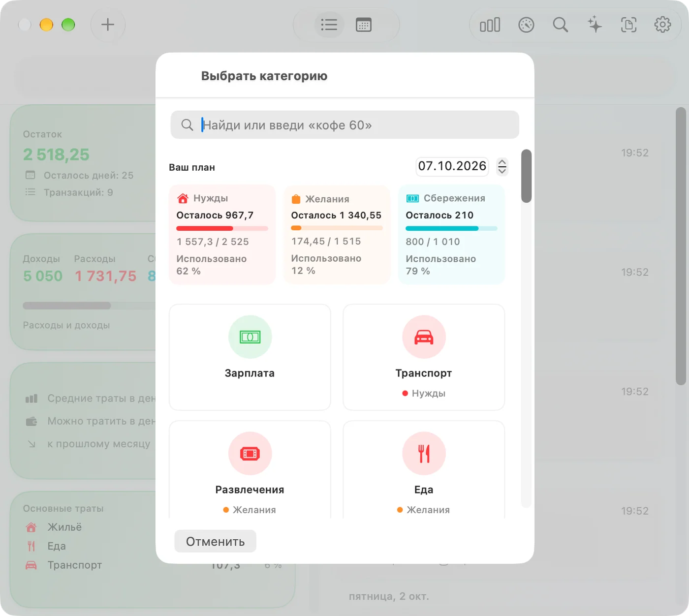This screenshot has width=689, height=616.
Task: Click the "Ваш план" heading
Action: (x=192, y=167)
